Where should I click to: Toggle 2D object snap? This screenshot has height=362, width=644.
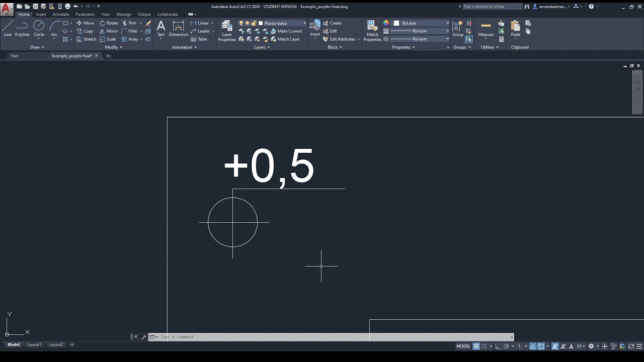tap(541, 346)
